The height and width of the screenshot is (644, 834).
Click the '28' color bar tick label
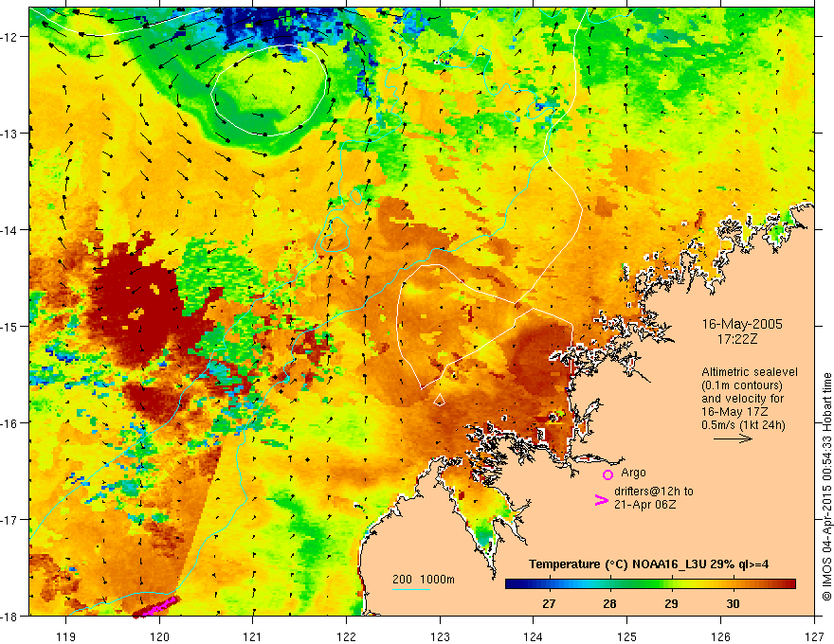point(610,603)
